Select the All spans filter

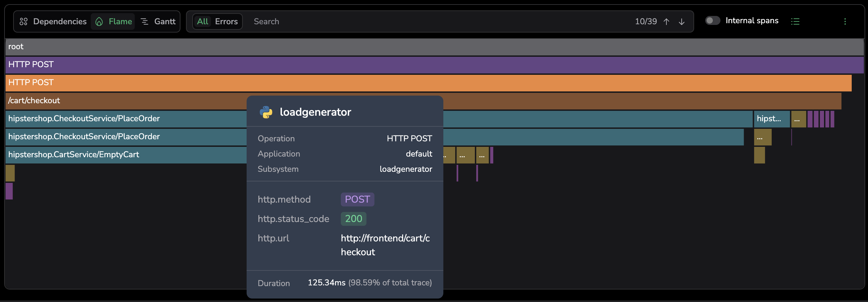pyautogui.click(x=202, y=21)
